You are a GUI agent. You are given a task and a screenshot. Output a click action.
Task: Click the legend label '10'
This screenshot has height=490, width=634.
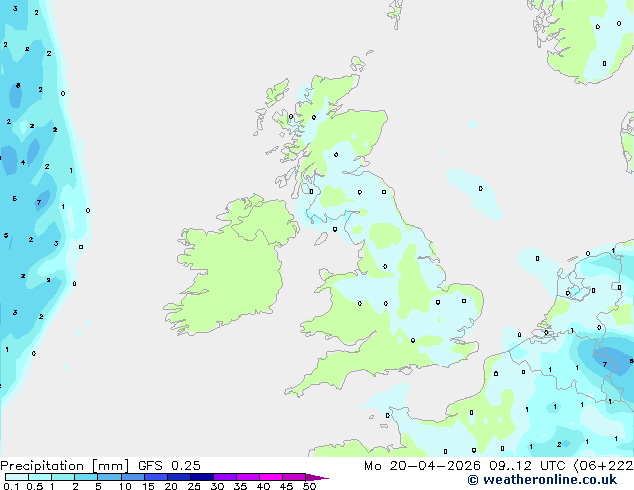click(x=125, y=486)
